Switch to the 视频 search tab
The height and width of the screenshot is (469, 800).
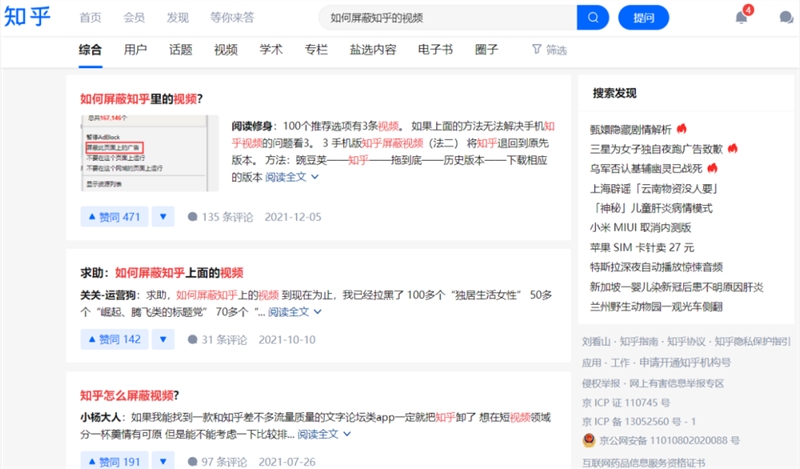[226, 50]
